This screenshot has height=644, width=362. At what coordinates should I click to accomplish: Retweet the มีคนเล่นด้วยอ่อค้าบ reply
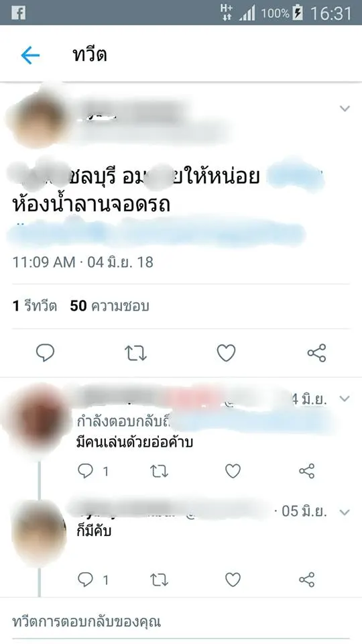[x=159, y=471]
